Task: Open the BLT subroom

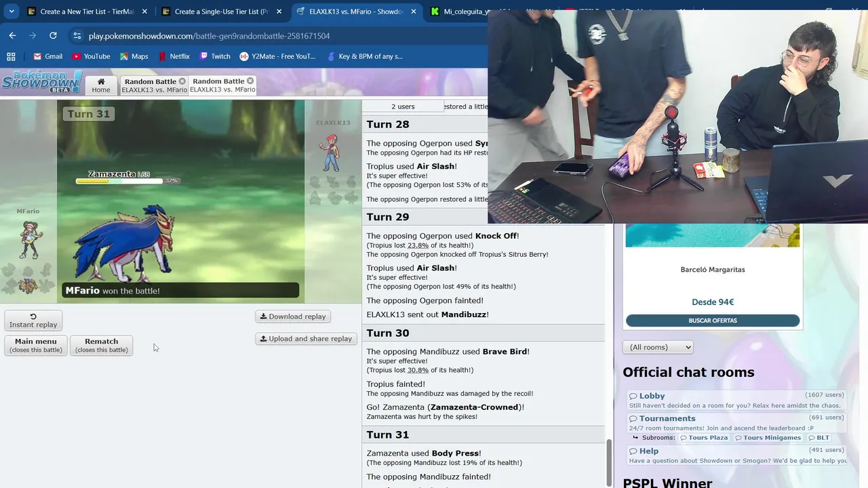Action: click(x=818, y=438)
